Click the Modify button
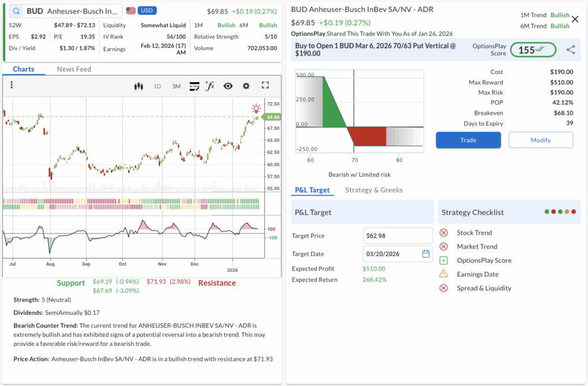Viewport: 588px width, 386px height. point(540,140)
